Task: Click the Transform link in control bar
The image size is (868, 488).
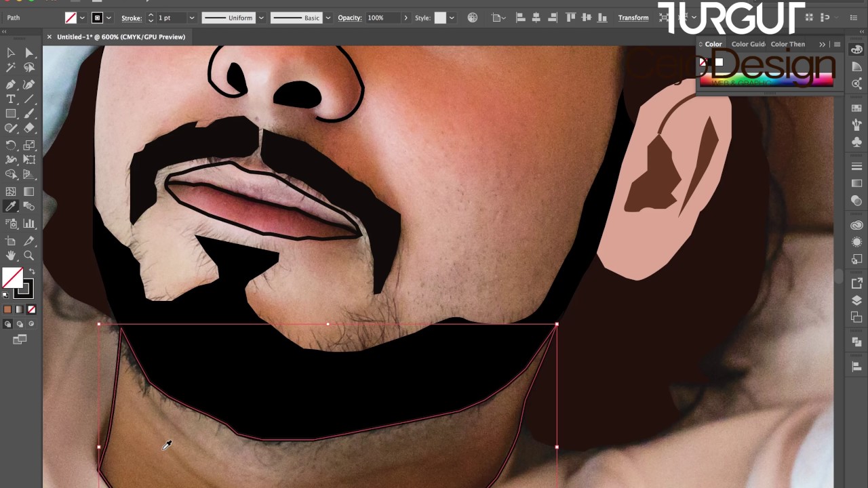Action: [633, 18]
